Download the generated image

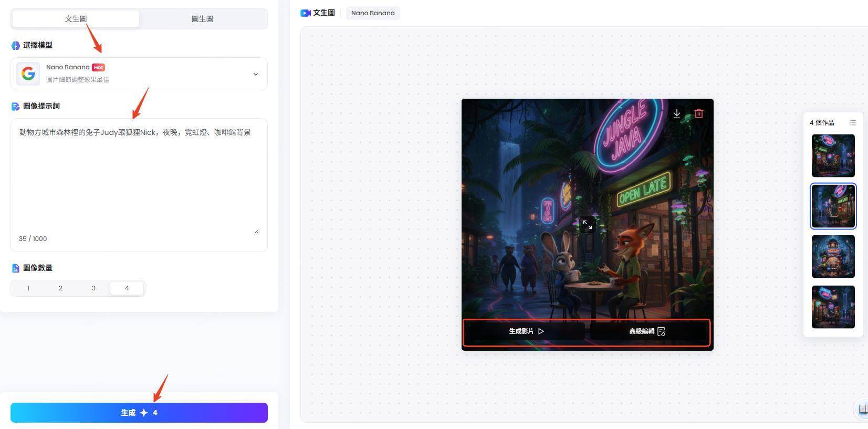[x=677, y=113]
